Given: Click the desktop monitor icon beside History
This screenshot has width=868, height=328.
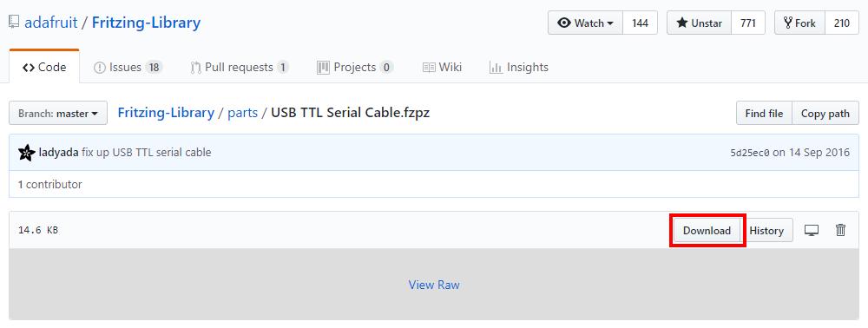Looking at the screenshot, I should click(812, 230).
